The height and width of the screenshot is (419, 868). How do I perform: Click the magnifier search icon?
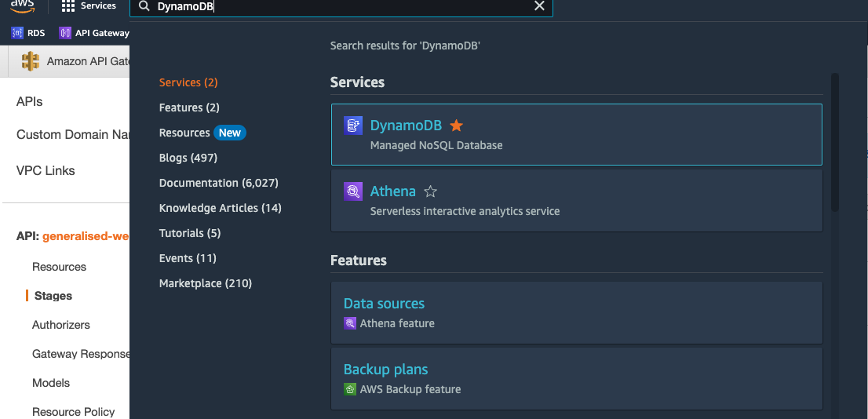(144, 6)
